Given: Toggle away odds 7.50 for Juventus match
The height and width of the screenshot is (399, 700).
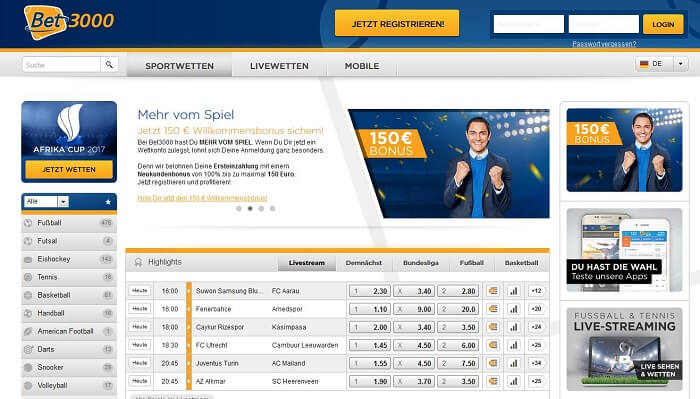Looking at the screenshot, I should pyautogui.click(x=458, y=363).
